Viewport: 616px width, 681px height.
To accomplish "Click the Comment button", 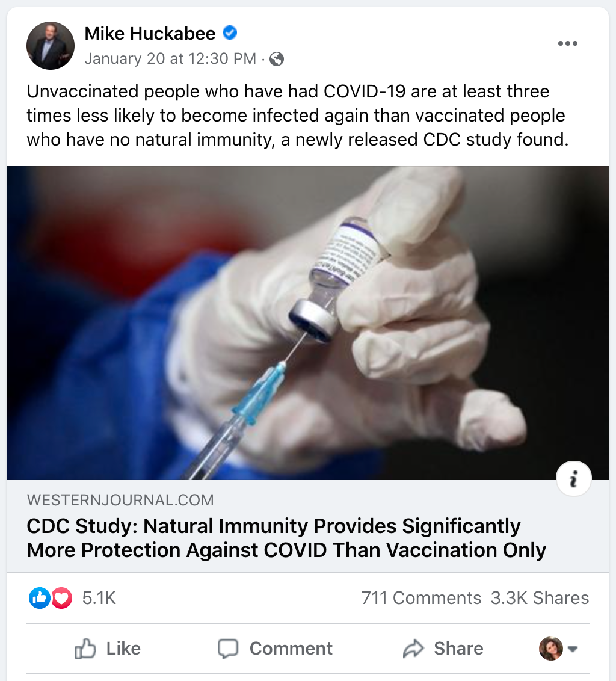I will click(275, 649).
